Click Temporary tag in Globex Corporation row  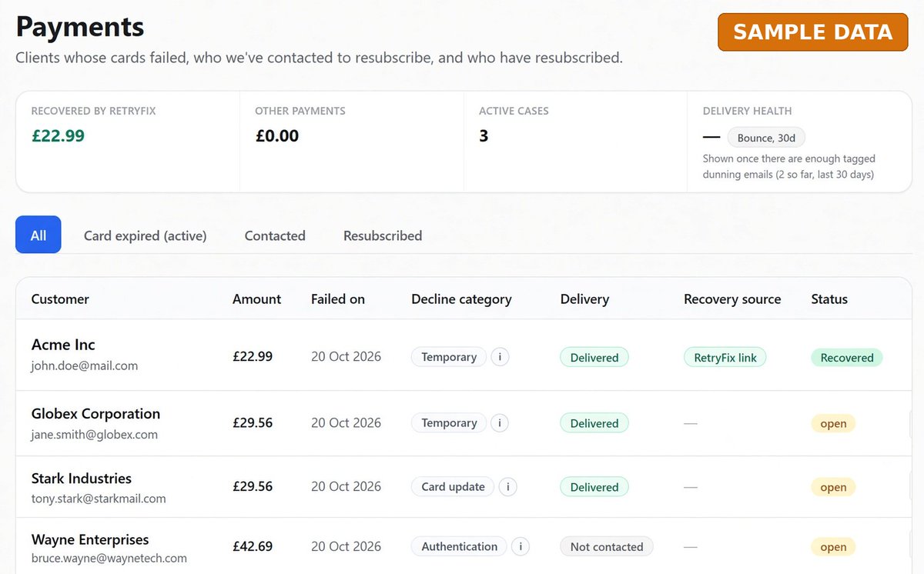coord(449,423)
